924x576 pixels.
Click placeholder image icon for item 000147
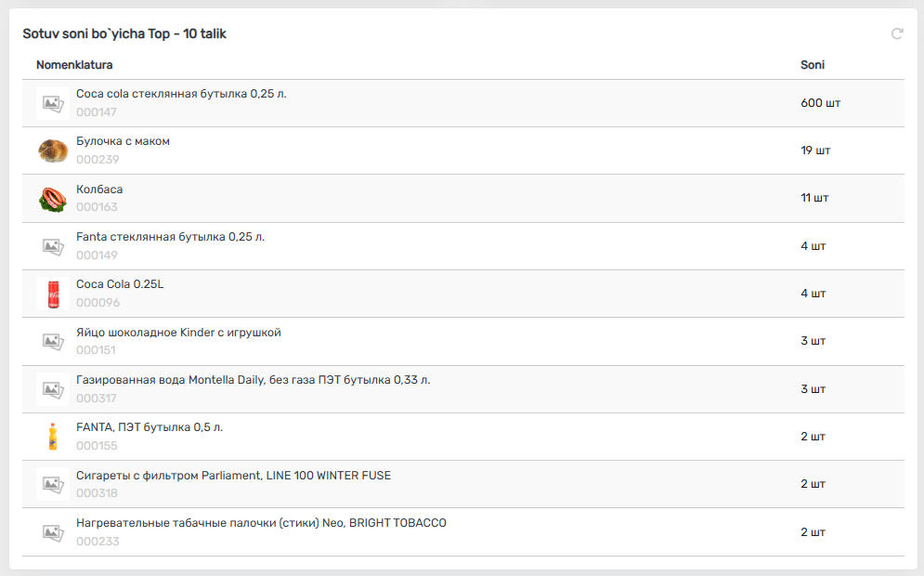[x=53, y=103]
